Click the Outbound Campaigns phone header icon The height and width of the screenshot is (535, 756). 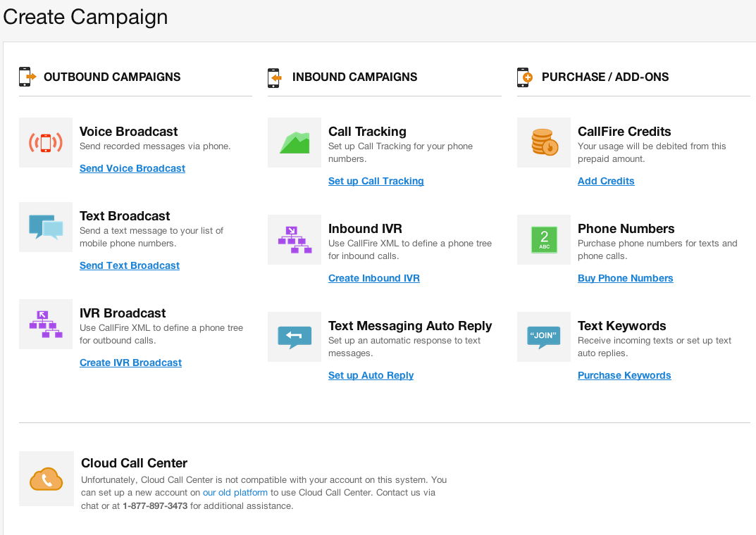pos(27,77)
